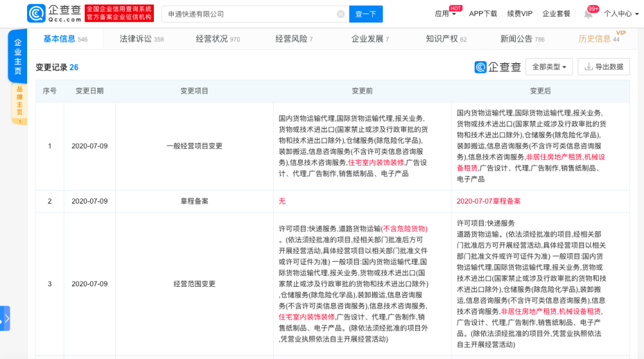Click the 变更项目 column header
Image resolution: width=644 pixels, height=359 pixels.
tap(194, 91)
